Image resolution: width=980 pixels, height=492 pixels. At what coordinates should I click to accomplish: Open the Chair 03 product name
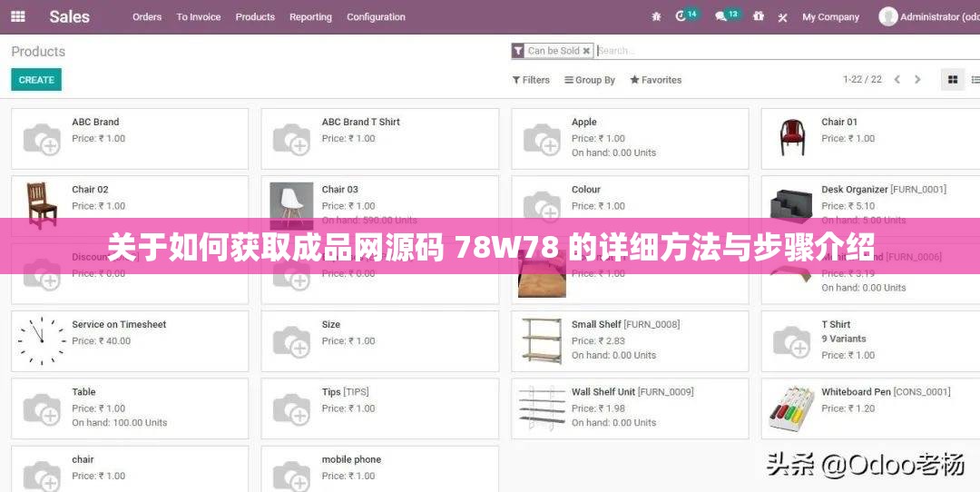[339, 190]
